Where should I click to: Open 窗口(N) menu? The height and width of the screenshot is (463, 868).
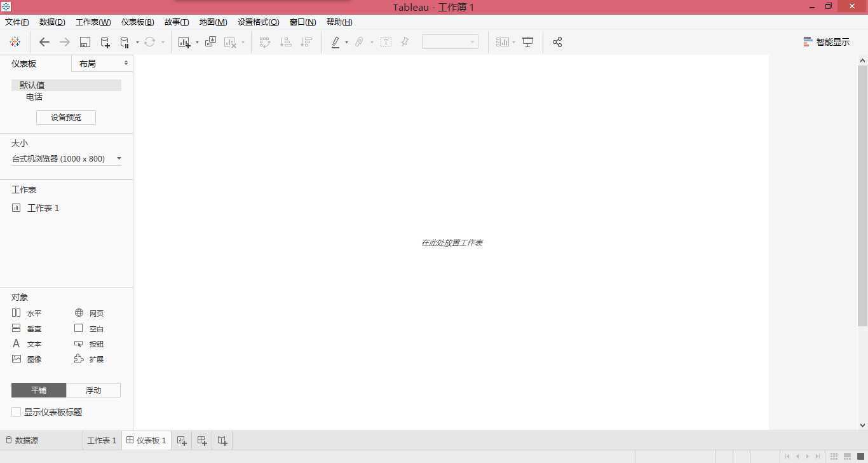[302, 22]
